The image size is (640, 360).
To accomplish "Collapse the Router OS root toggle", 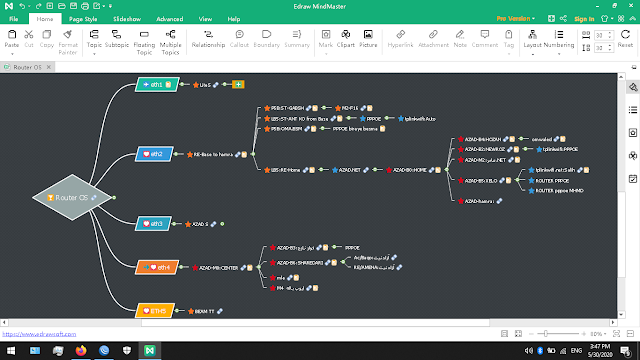I will click(114, 198).
